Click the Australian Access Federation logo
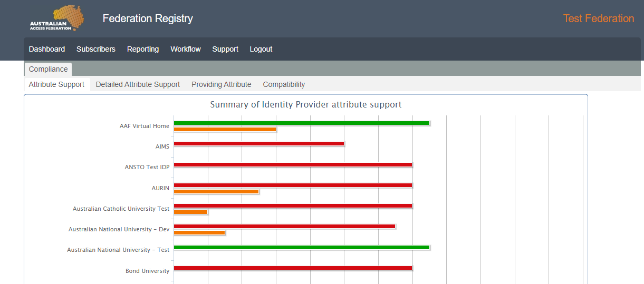 [56, 18]
